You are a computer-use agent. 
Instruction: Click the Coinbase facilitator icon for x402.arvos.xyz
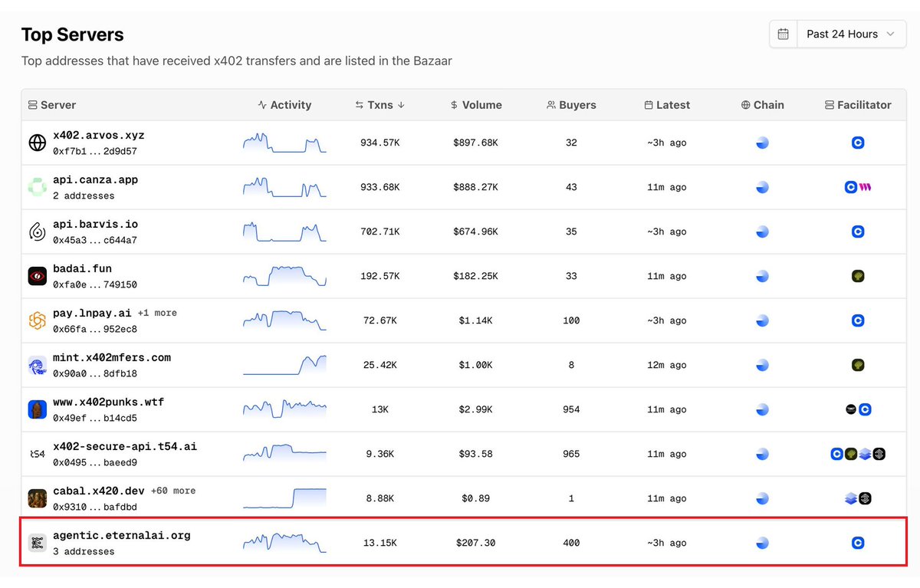[x=858, y=143]
